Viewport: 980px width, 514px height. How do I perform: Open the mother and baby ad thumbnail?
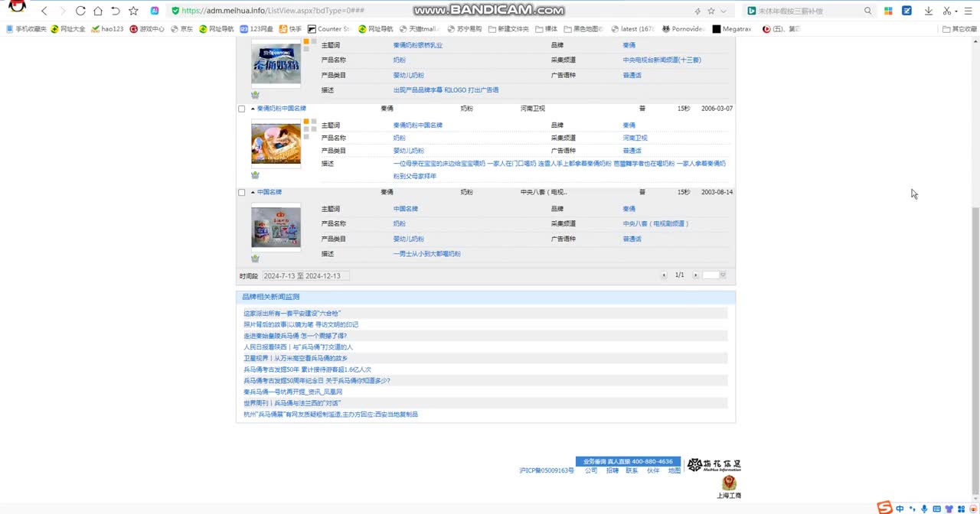point(276,143)
